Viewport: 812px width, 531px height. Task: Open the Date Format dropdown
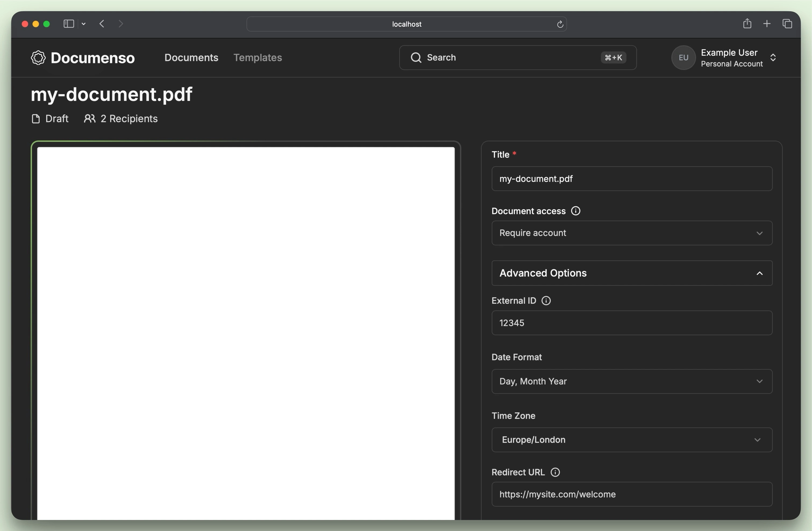pyautogui.click(x=632, y=381)
